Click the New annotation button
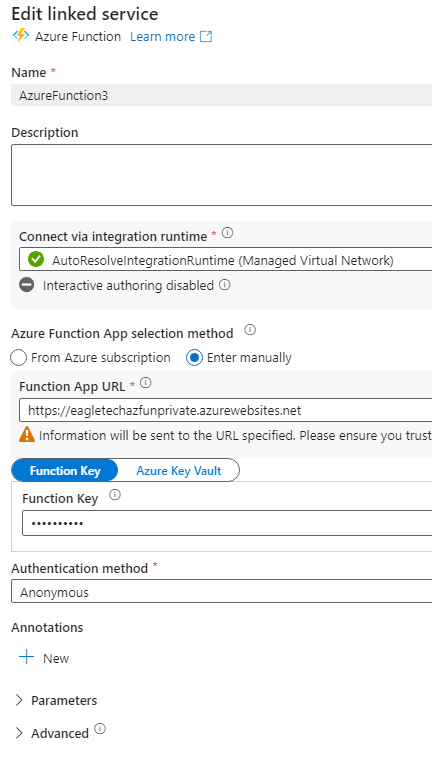Viewport: 432px width, 771px height. tap(44, 658)
